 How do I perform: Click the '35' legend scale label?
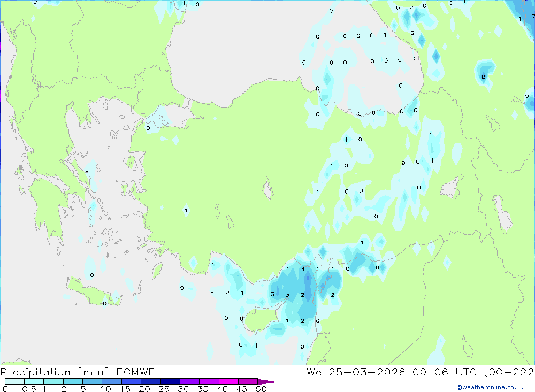(203, 389)
